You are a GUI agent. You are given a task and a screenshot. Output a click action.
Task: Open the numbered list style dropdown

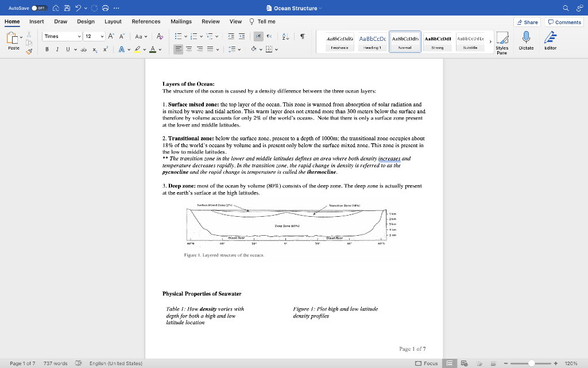(x=201, y=36)
